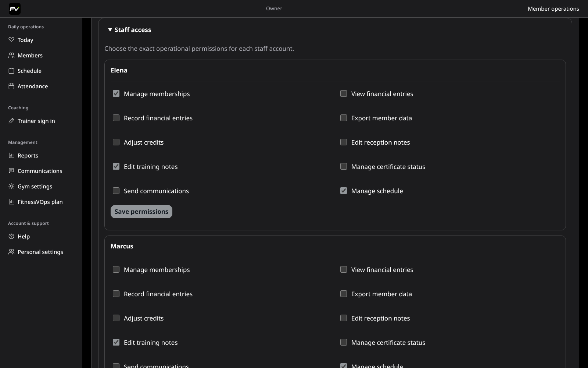Screen dimensions: 588x368
Task: Click the people icon beside Members
Action: point(11,55)
